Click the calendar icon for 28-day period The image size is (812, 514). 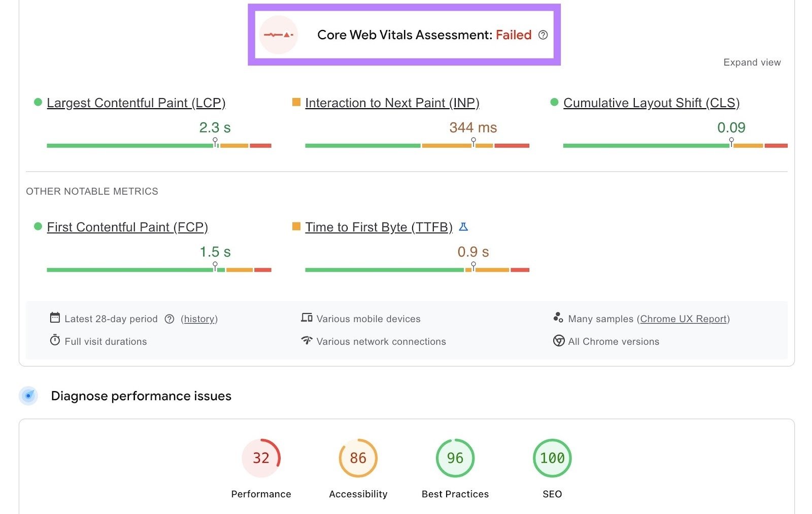[x=55, y=318]
